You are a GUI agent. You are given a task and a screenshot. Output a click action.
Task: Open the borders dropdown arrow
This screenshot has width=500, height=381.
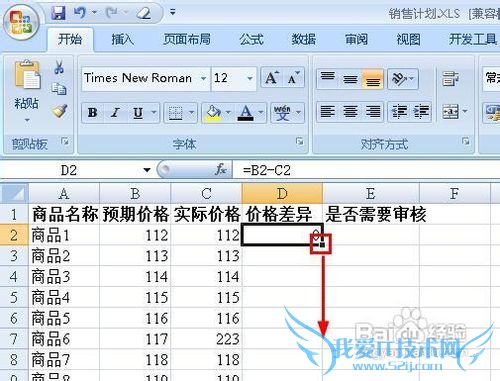[192, 112]
